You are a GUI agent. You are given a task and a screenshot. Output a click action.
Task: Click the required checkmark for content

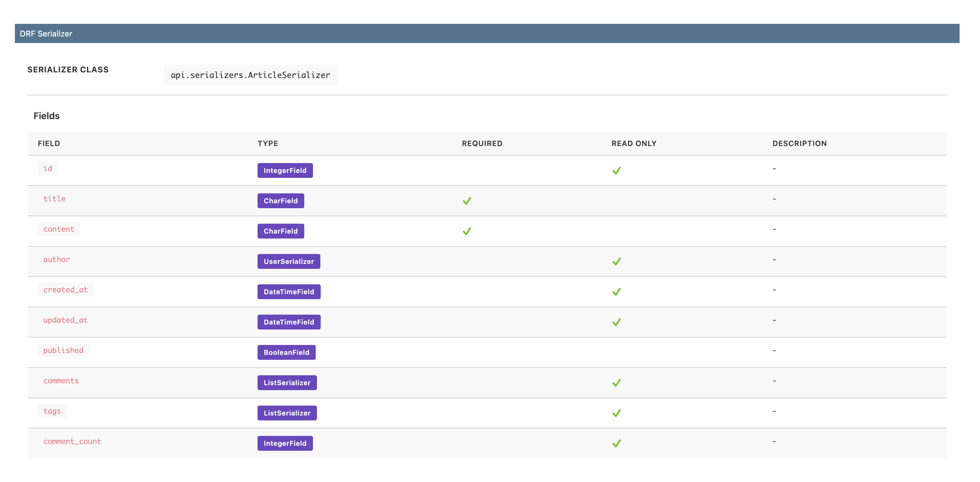pos(467,231)
